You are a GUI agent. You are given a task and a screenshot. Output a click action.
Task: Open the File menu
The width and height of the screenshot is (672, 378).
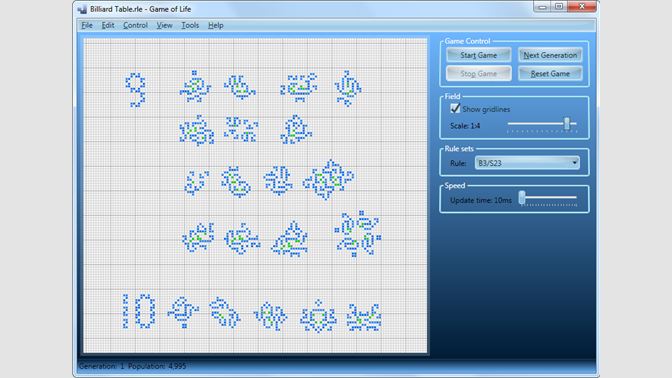87,25
